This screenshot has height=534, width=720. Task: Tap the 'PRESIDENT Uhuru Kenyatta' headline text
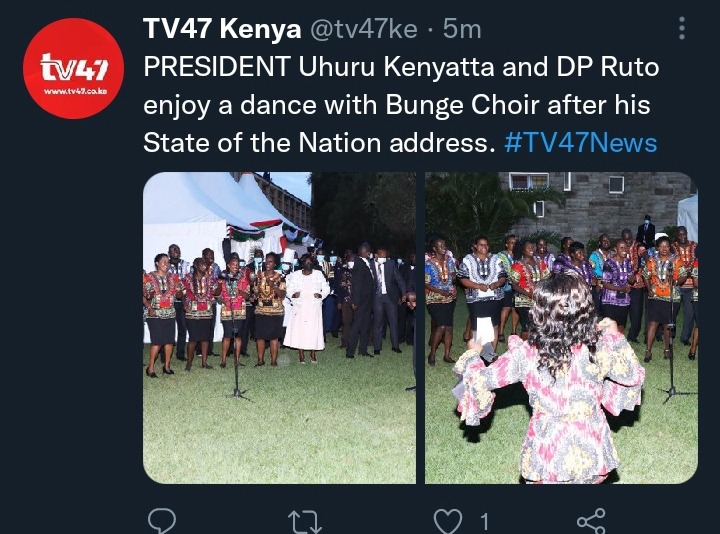(319, 67)
